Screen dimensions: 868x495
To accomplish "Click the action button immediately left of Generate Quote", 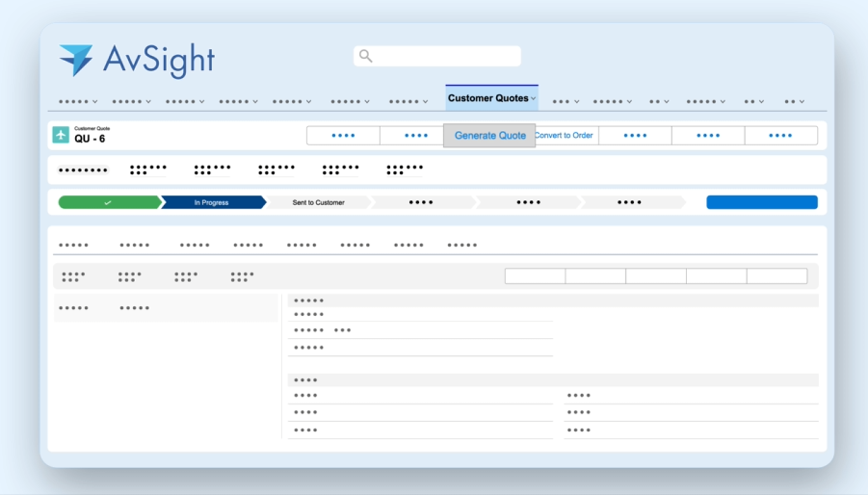I will pyautogui.click(x=416, y=136).
